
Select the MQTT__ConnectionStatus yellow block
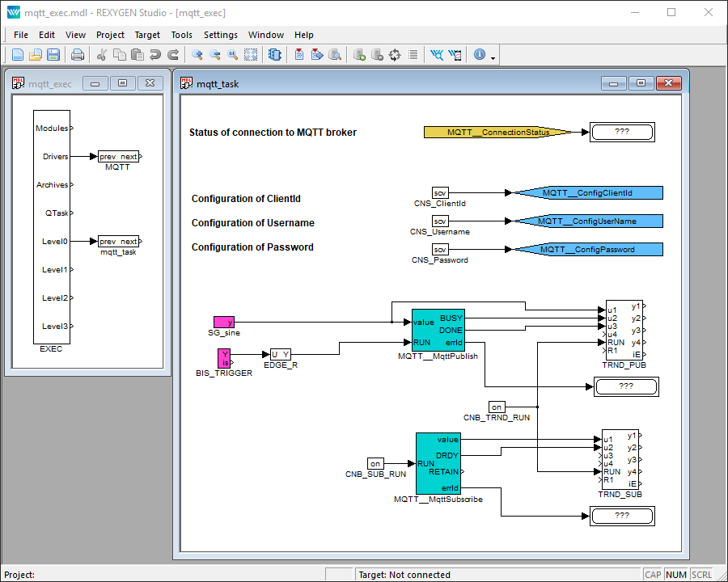click(497, 133)
